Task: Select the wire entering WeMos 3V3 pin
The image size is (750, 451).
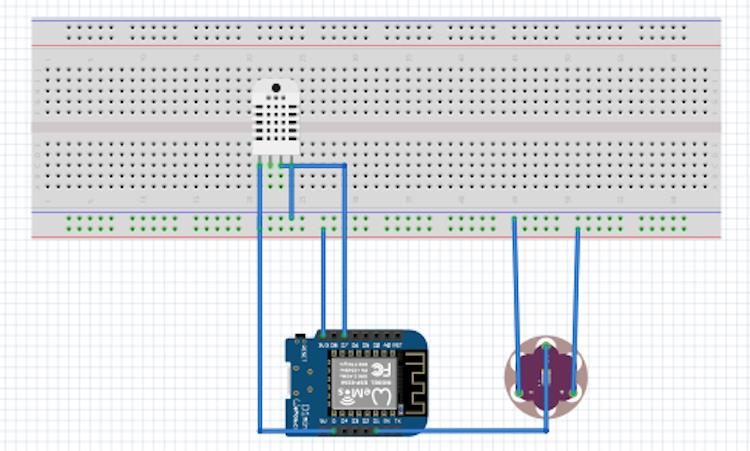Action: click(x=323, y=290)
